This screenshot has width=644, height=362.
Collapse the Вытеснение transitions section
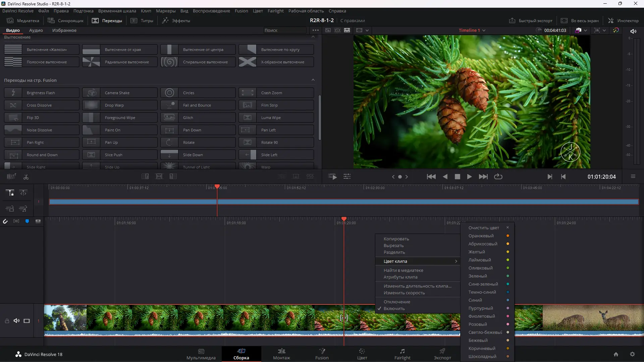point(313,37)
